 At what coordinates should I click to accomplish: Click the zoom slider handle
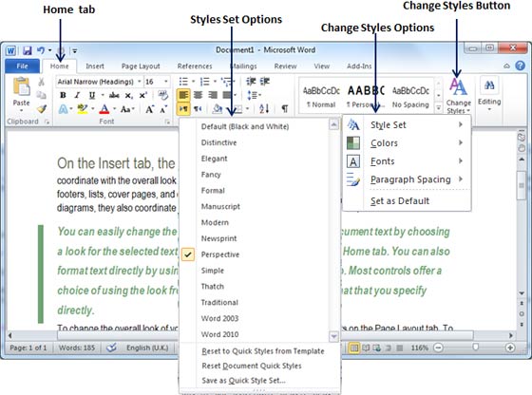tap(475, 347)
